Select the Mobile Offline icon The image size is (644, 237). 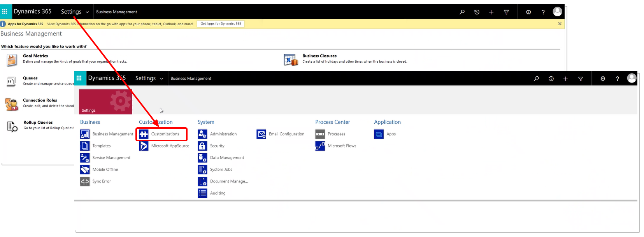point(85,170)
